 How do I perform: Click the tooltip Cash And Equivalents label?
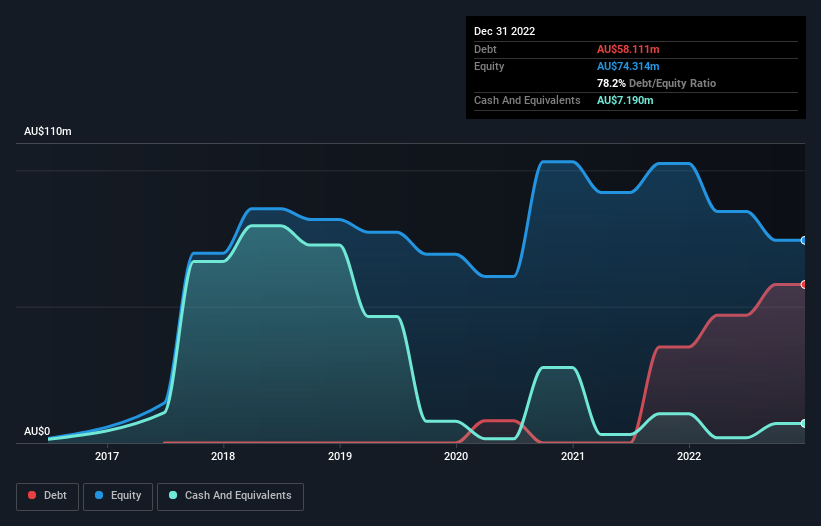point(527,100)
